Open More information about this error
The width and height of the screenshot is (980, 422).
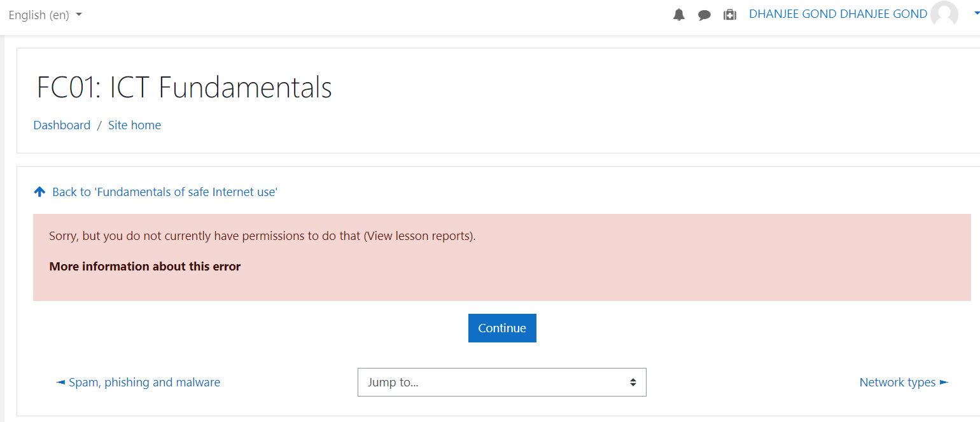[x=144, y=267]
